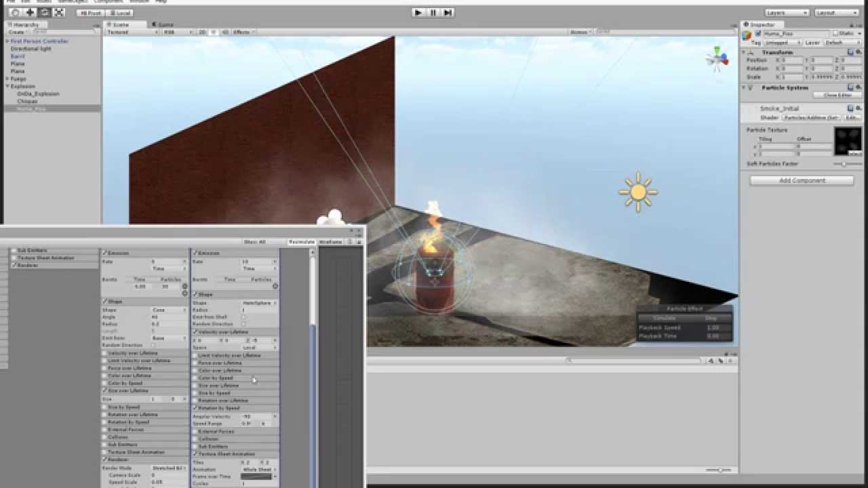Select the sun light gizmo in scene

[x=637, y=192]
